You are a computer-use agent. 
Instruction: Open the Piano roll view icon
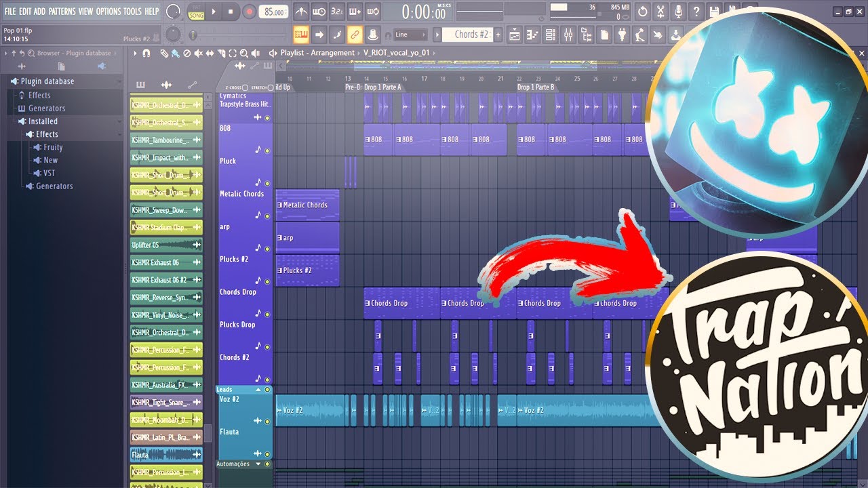(x=532, y=35)
